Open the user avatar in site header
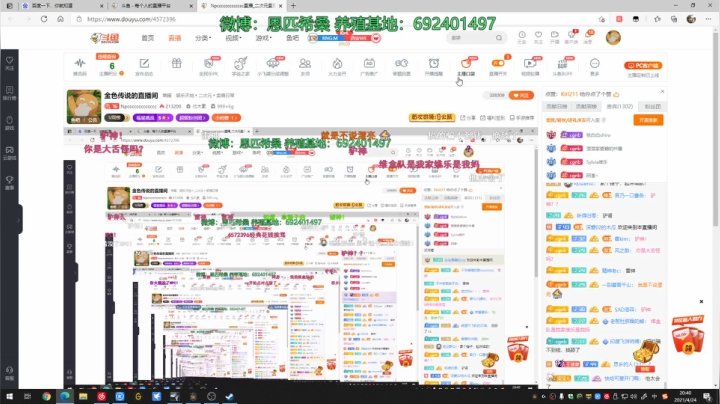This screenshot has height=404, width=720. [x=613, y=38]
